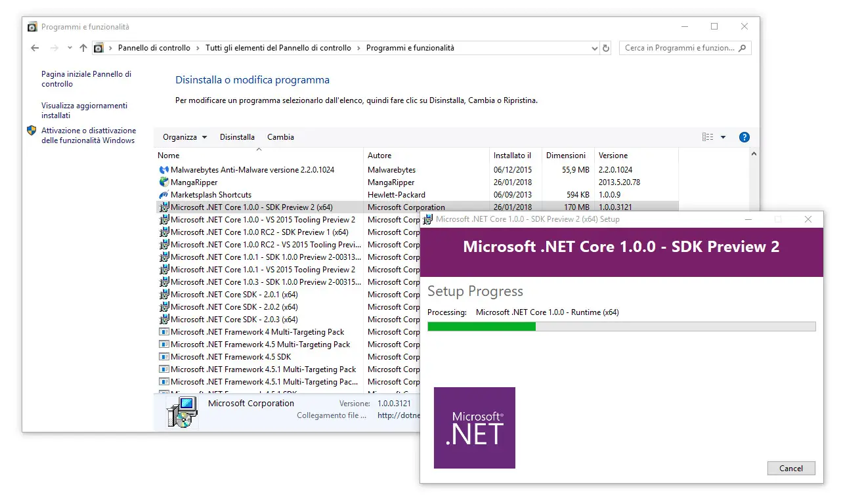Image resolution: width=841 pixels, height=504 pixels.
Task: Select Malwarebytes Anti-Malware versione 2.2.0.1024
Action: [252, 170]
